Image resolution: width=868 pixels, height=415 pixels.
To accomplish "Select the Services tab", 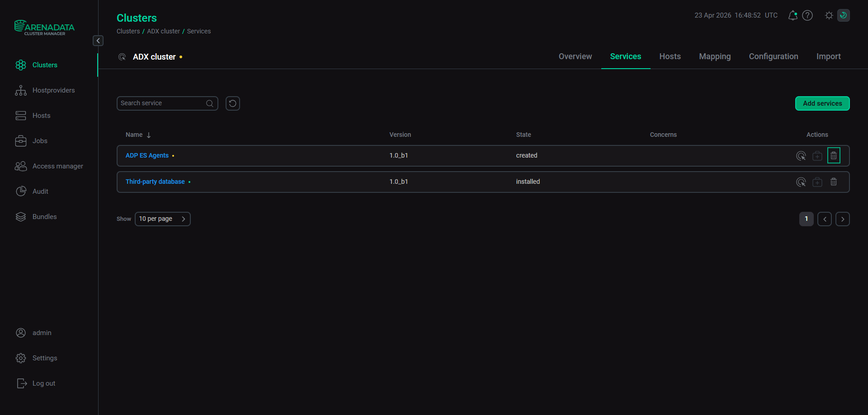I will pos(626,56).
